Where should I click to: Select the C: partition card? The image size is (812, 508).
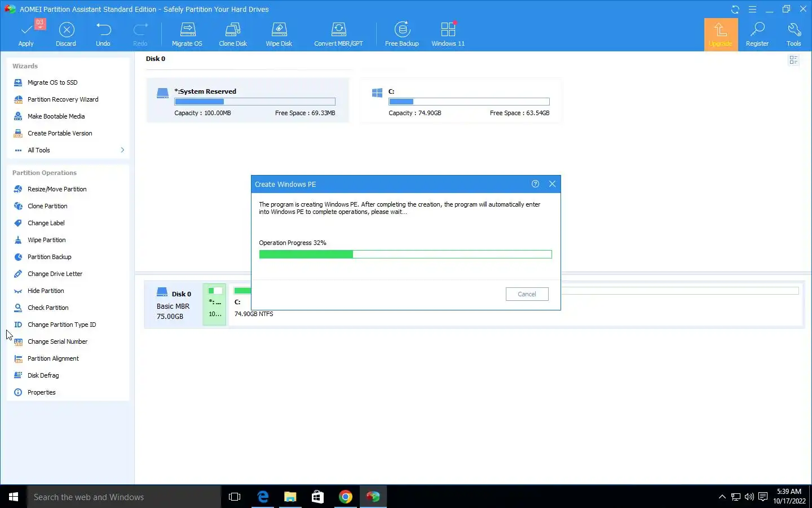(x=461, y=100)
